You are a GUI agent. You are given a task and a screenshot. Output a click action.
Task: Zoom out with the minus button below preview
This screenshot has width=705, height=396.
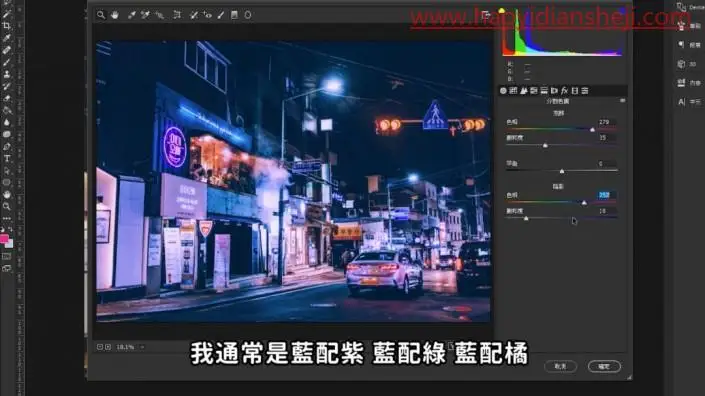coord(100,347)
